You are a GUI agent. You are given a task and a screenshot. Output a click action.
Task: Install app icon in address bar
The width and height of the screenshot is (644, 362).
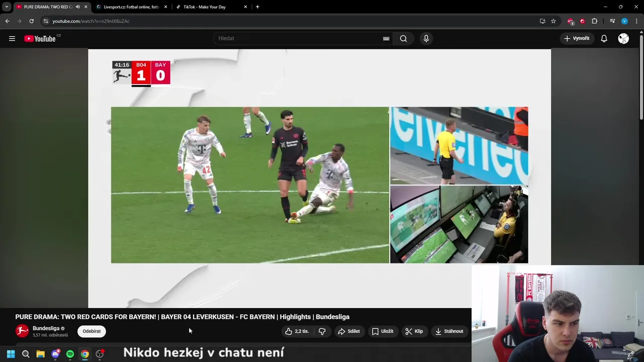tap(542, 21)
